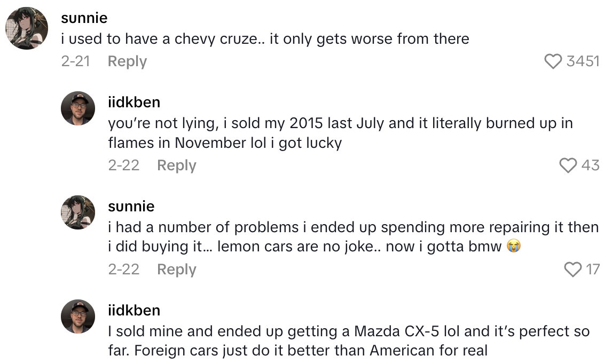Click the 3451 like count
Screen dimensions: 612x364
583,61
